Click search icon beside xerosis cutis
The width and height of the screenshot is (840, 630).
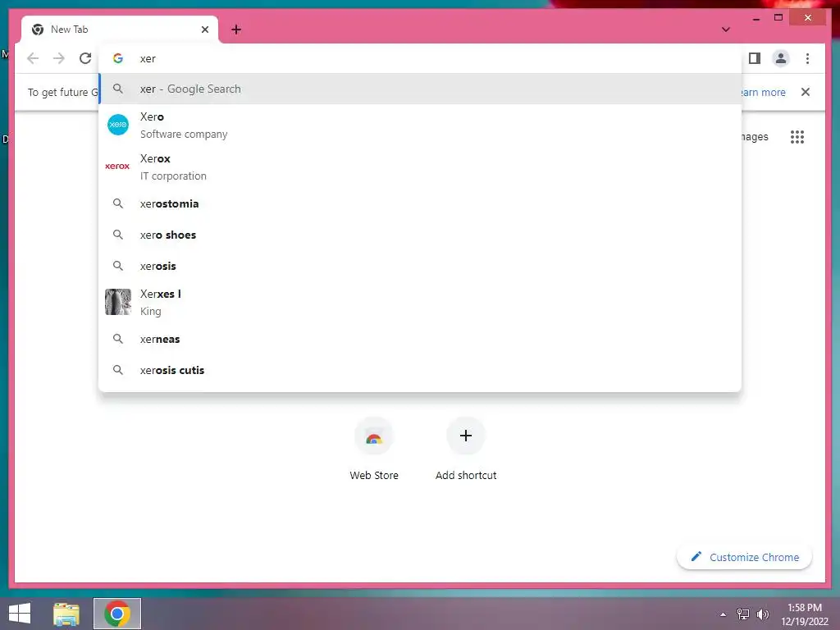(x=118, y=370)
